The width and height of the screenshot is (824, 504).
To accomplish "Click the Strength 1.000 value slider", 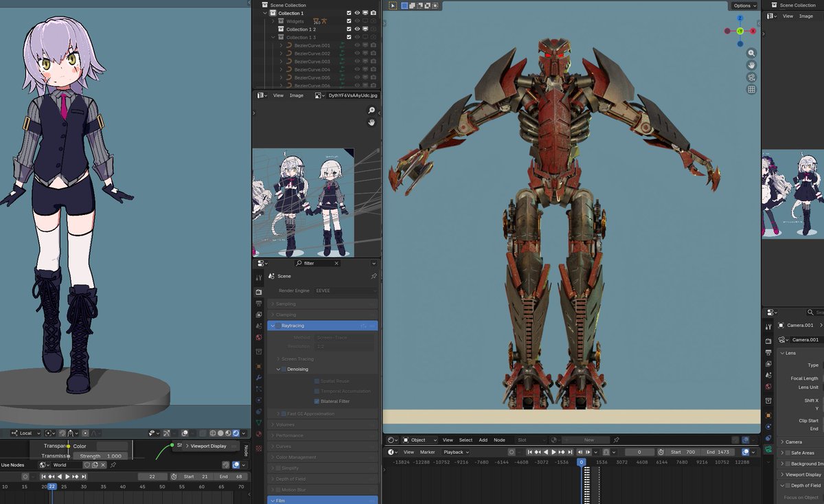I will click(102, 456).
